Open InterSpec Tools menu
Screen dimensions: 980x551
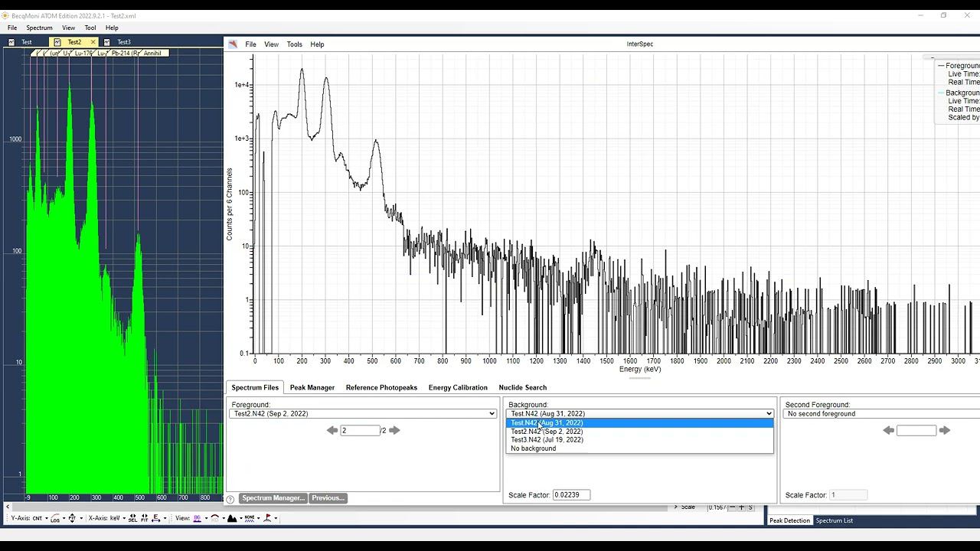[x=294, y=44]
